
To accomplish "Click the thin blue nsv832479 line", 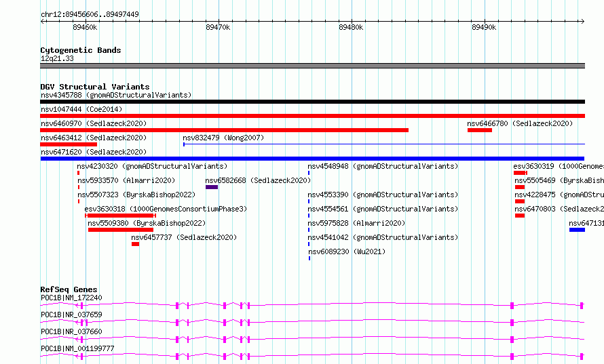I will pos(384,144).
